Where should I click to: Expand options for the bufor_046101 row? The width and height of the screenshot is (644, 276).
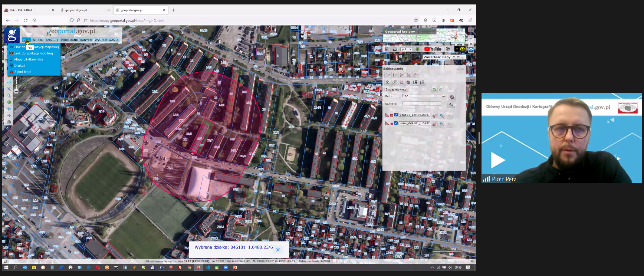(449, 124)
